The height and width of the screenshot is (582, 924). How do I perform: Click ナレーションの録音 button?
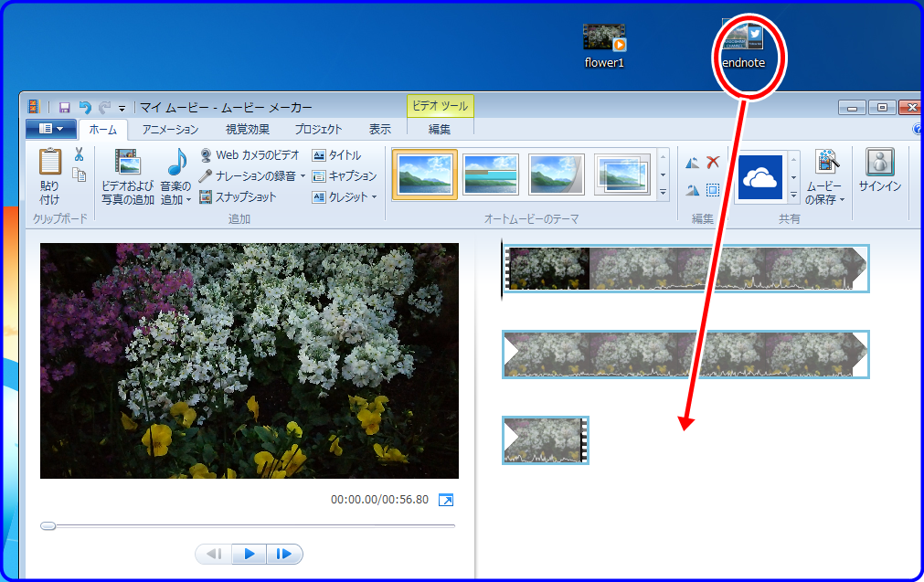click(248, 175)
